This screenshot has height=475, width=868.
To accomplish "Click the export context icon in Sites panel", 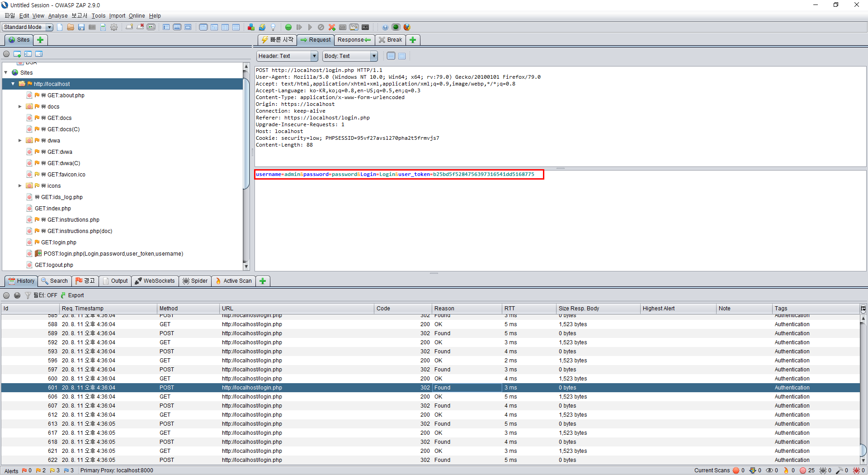I will click(x=39, y=54).
